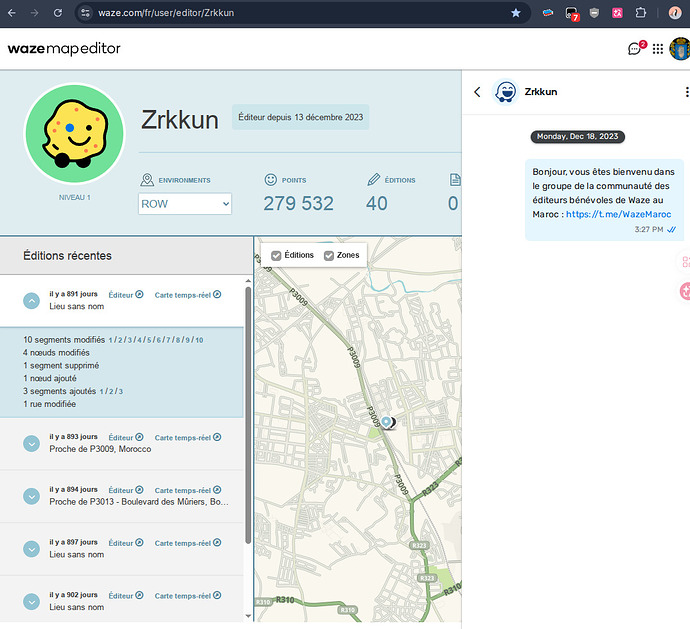Open the t.me/WazeMaroc link
This screenshot has width=690, height=629.
coord(618,214)
